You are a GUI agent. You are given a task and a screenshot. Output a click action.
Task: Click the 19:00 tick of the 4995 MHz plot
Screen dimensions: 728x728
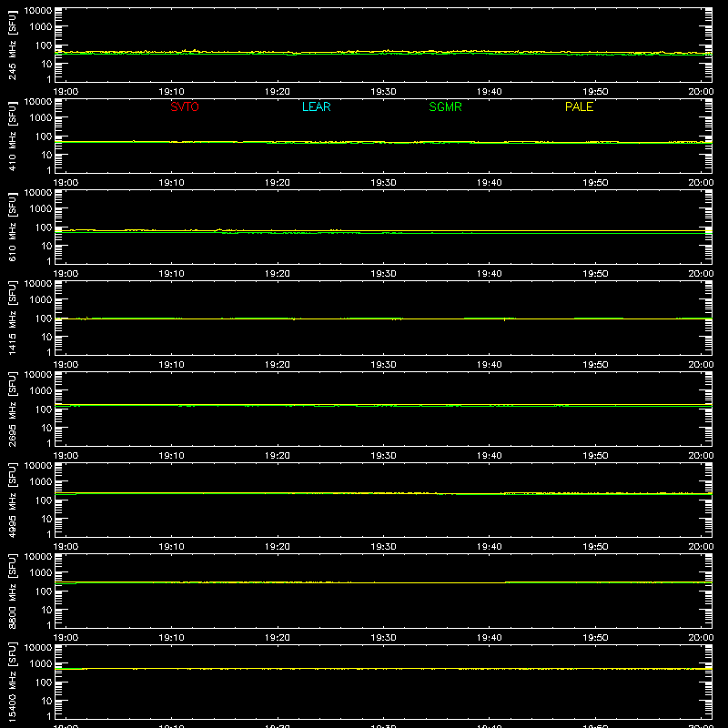click(x=66, y=547)
